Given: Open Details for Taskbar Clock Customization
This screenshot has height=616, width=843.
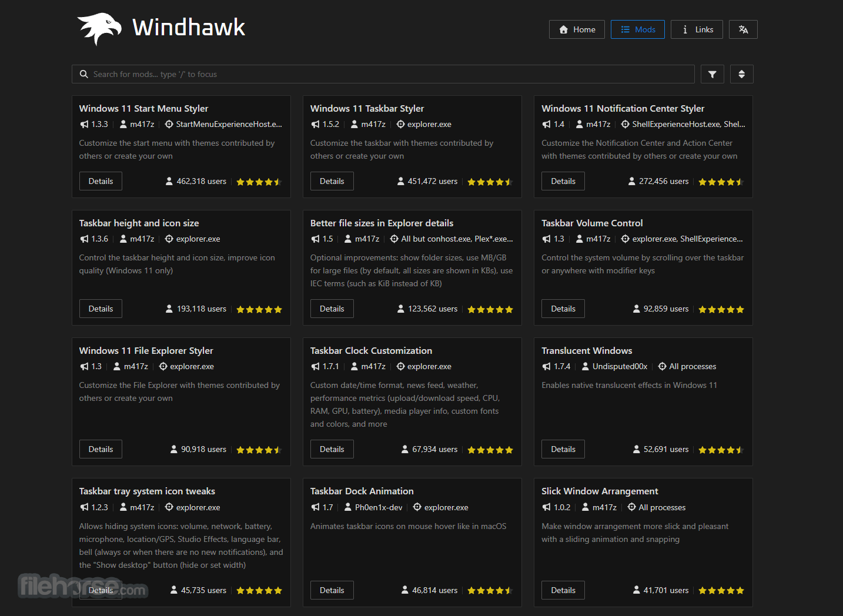Looking at the screenshot, I should (x=332, y=449).
